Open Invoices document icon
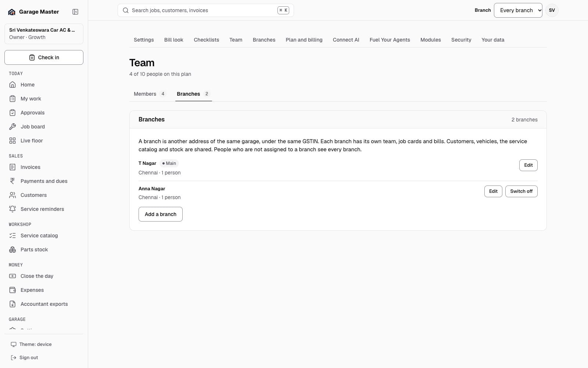 click(12, 167)
